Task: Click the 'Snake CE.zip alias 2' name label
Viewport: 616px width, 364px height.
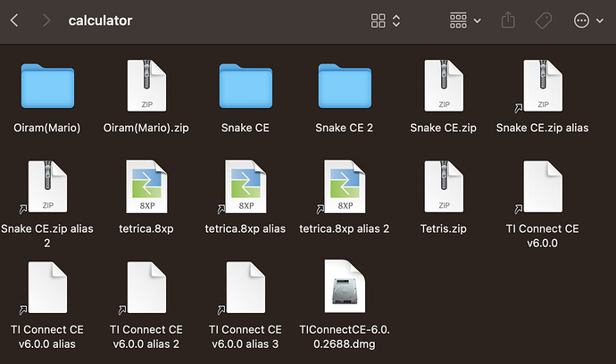Action: (x=47, y=236)
